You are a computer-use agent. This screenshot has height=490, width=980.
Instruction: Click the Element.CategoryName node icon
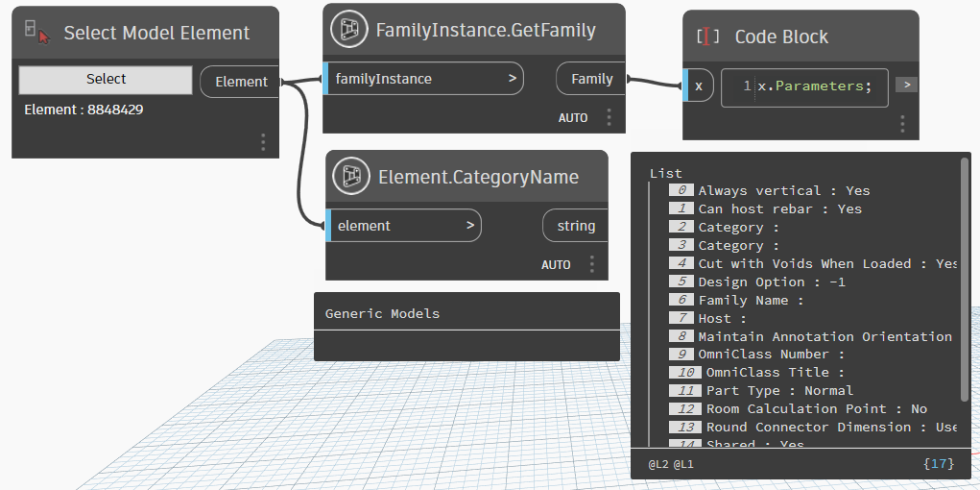pyautogui.click(x=351, y=176)
